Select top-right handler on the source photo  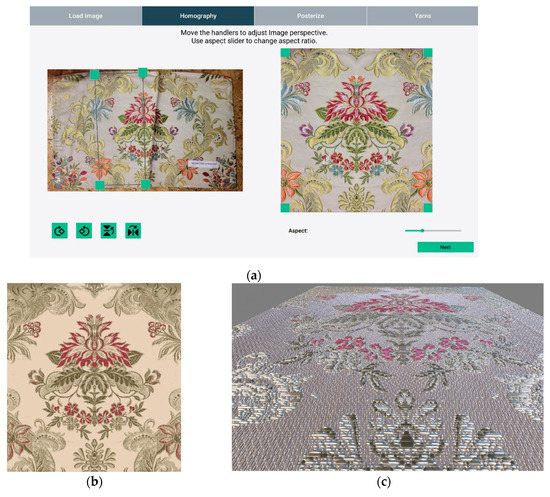(x=143, y=73)
